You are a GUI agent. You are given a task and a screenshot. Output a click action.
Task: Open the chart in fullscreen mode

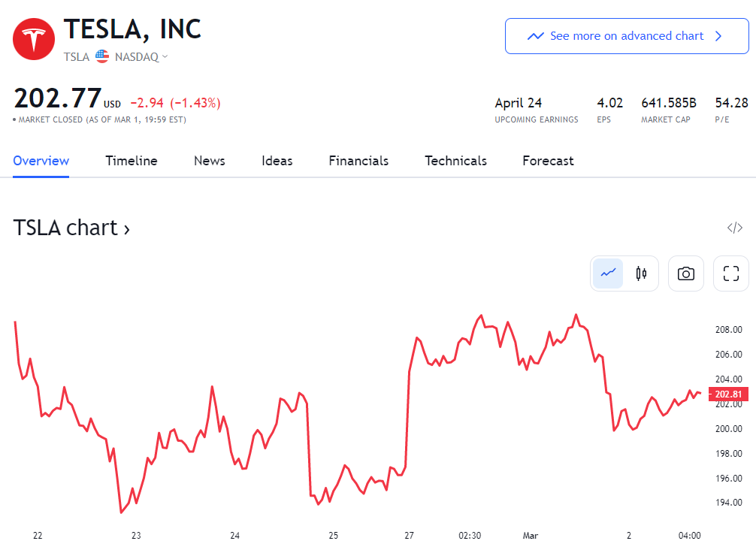[x=730, y=273]
